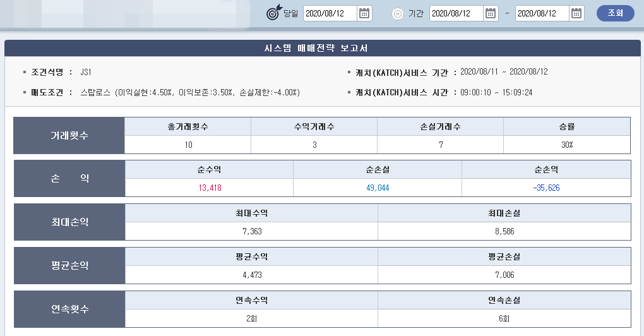Click the 승률 column header
Viewport: 644px width, 336px height.
click(567, 126)
